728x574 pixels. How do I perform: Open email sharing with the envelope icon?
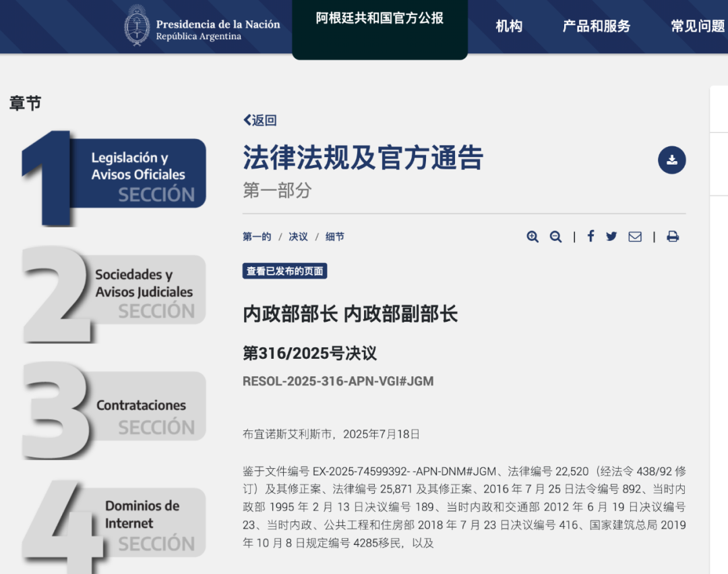(635, 237)
